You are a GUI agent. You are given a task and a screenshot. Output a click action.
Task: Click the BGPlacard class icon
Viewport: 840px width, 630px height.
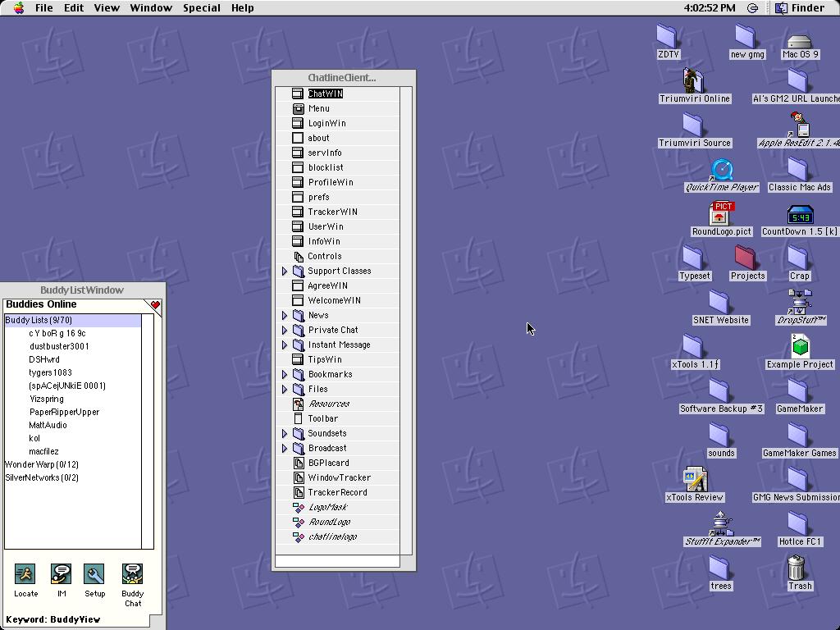point(299,463)
